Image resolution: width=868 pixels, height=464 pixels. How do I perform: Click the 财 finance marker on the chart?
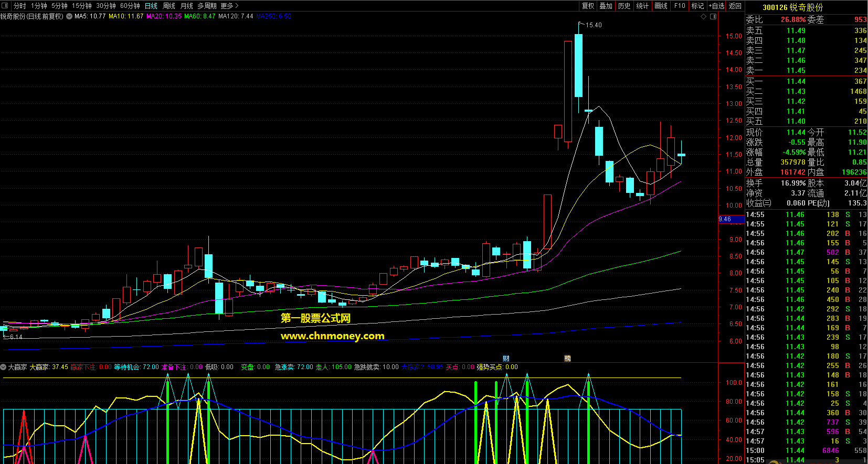(506, 359)
